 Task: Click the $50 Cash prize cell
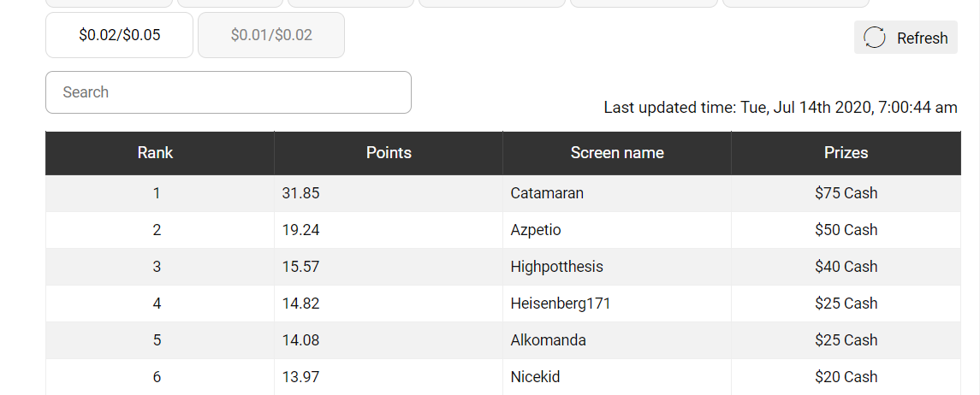[x=846, y=230]
